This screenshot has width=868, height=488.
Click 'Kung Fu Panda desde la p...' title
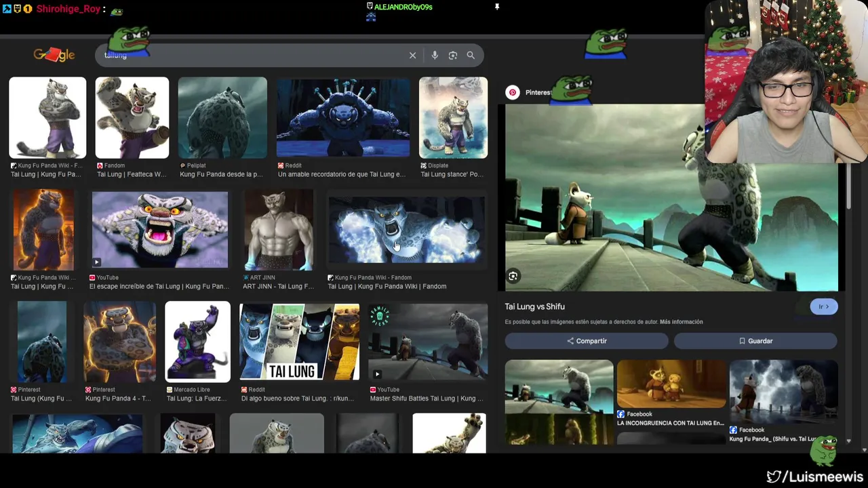pos(221,174)
